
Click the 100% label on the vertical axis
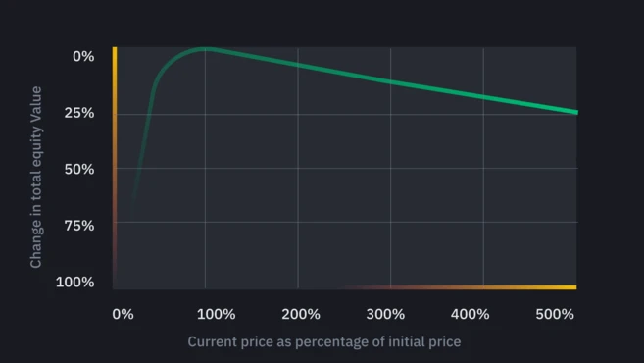(74, 282)
